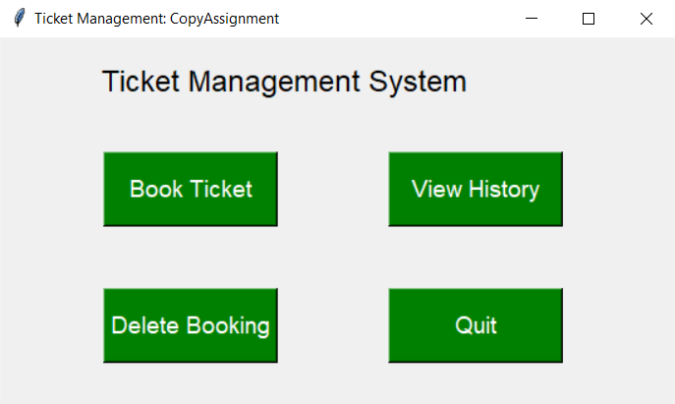Click the word View on the green button
Screen dimensions: 675x404
pos(437,189)
